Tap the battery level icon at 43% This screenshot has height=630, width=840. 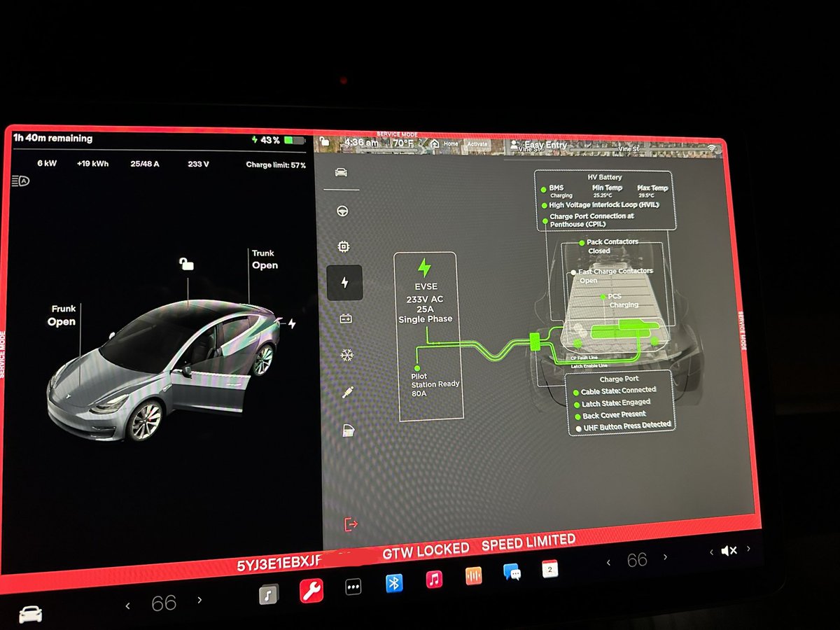tap(294, 141)
